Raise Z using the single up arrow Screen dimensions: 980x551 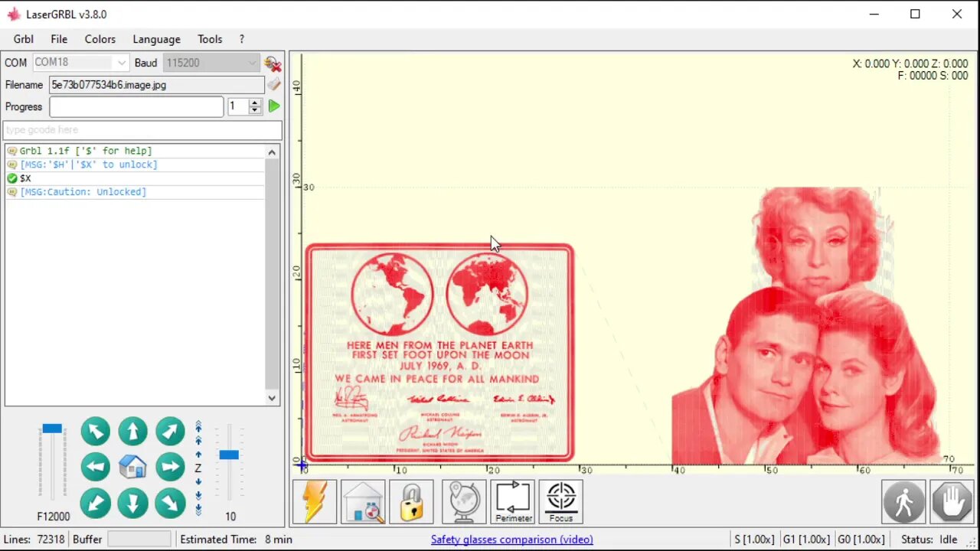coord(198,455)
